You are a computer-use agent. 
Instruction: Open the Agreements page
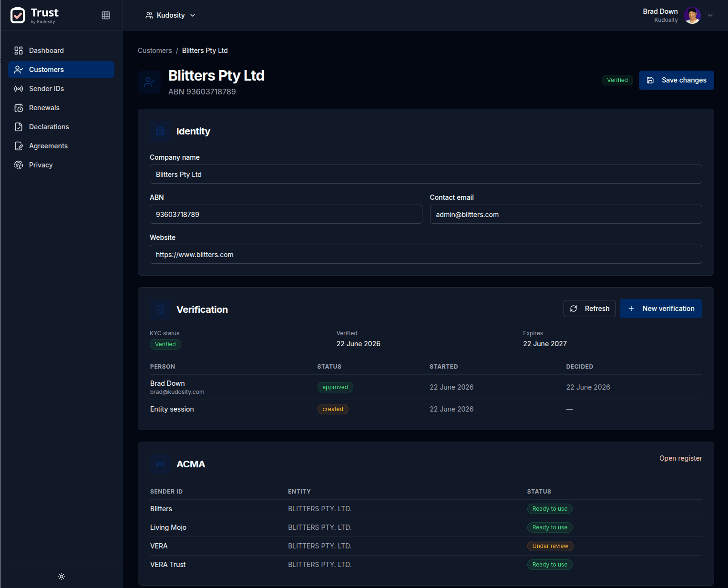[x=62, y=146]
